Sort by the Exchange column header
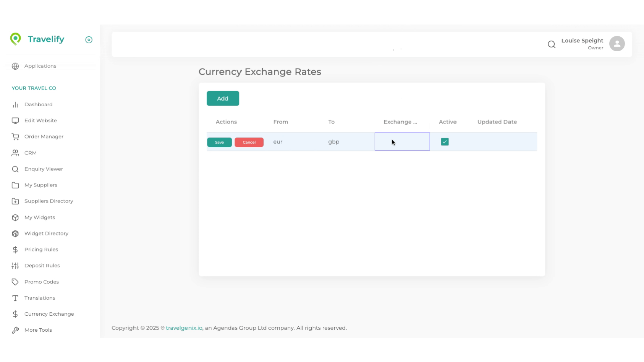 click(x=400, y=122)
